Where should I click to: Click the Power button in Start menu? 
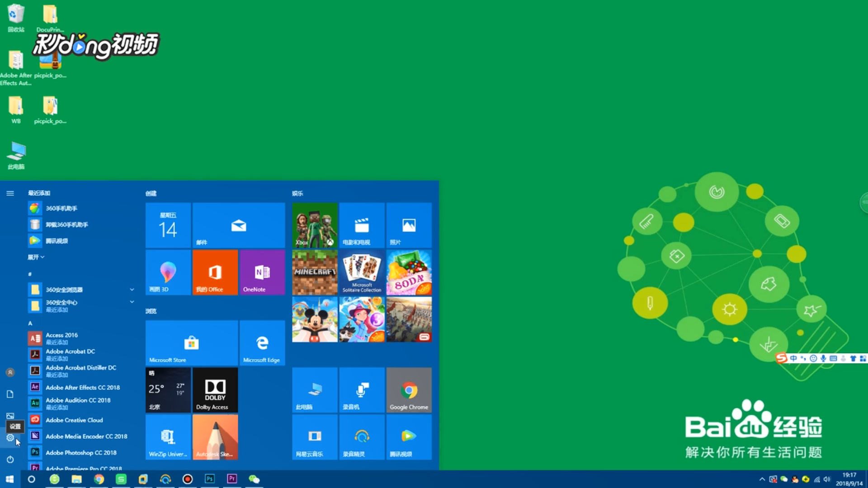10,460
